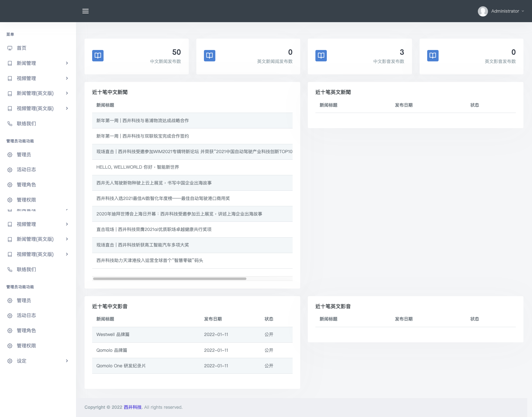Click the gear icon beside 设定

click(10, 361)
